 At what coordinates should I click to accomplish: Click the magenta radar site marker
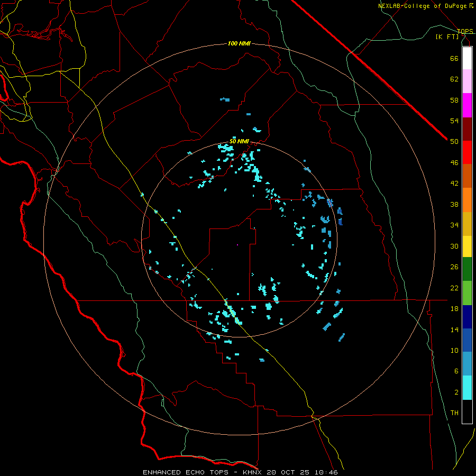237,245
